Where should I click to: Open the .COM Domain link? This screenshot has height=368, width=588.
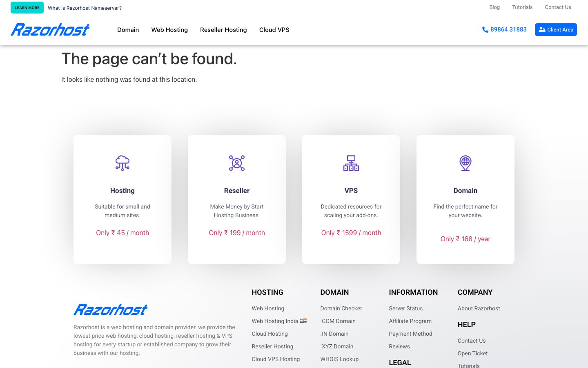[338, 321]
